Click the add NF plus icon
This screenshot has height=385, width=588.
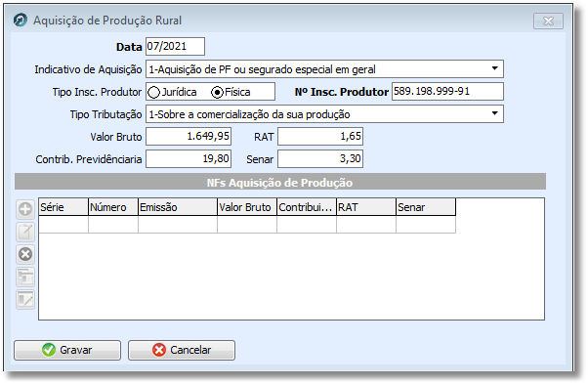click(x=25, y=209)
